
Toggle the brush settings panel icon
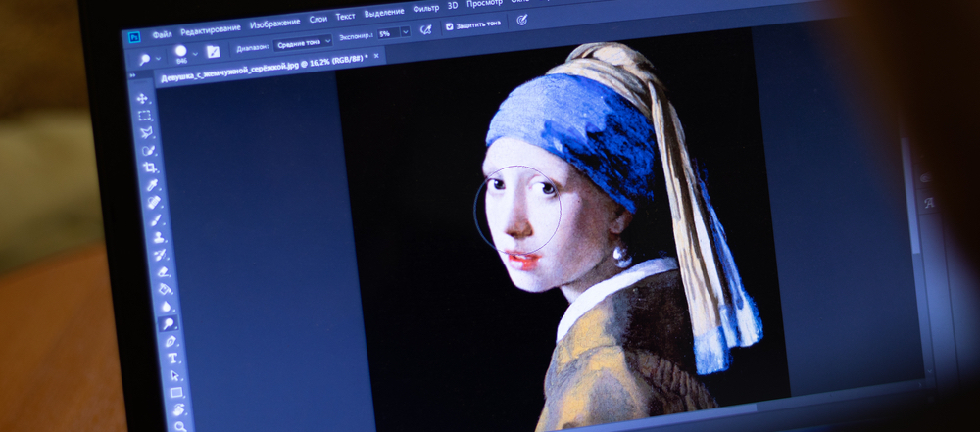click(214, 52)
